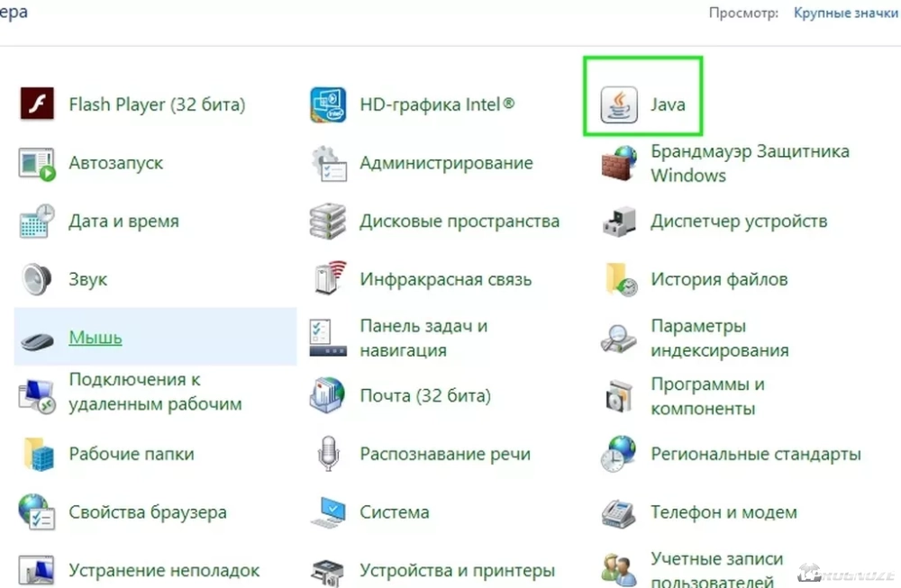Viewport: 901px width, 588px height.
Task: Open Региональные стандарты text link
Action: pyautogui.click(x=756, y=454)
